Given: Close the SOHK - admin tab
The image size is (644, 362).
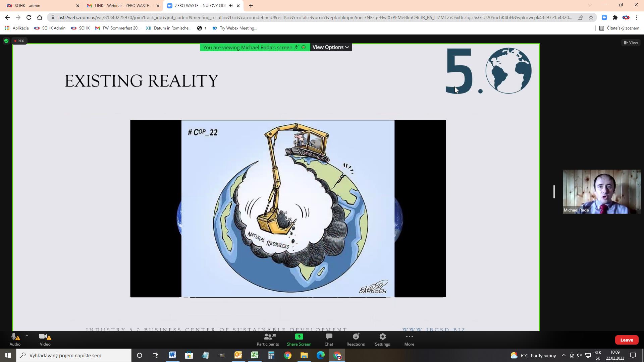Looking at the screenshot, I should point(78,6).
